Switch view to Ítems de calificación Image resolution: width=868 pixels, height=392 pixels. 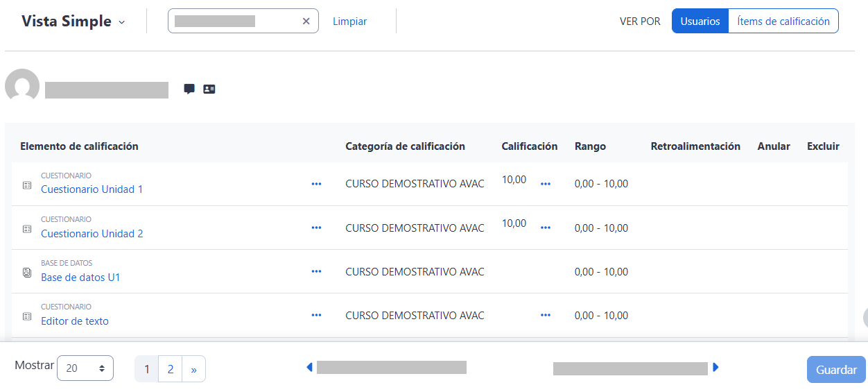click(783, 22)
